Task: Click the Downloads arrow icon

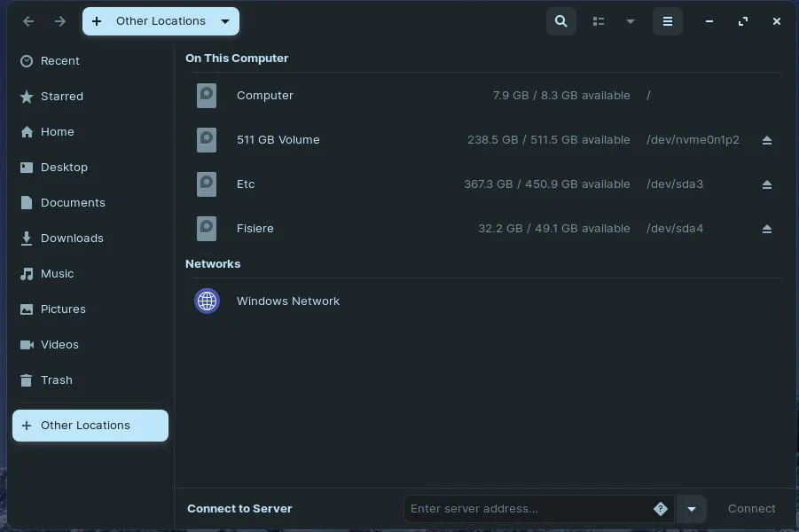Action: pos(27,239)
